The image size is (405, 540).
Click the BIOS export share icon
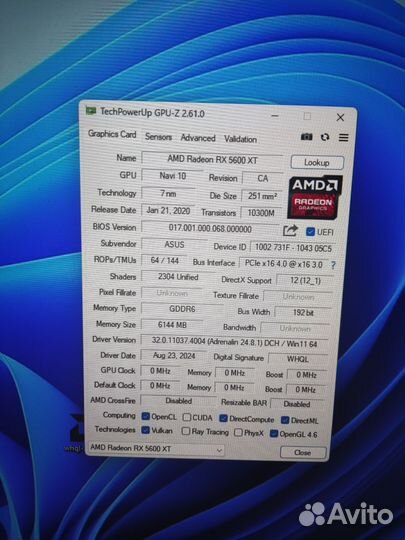[290, 230]
